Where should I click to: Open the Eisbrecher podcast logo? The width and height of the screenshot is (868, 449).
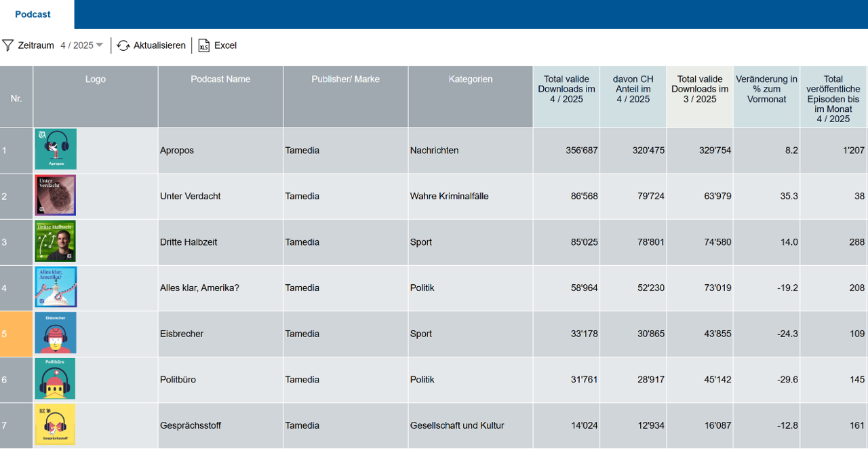coord(56,333)
